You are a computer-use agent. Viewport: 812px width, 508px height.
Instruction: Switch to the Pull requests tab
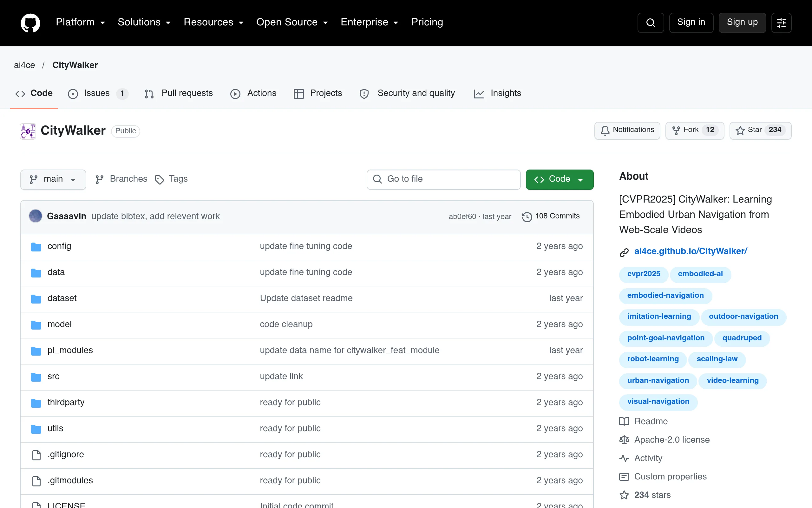179,93
